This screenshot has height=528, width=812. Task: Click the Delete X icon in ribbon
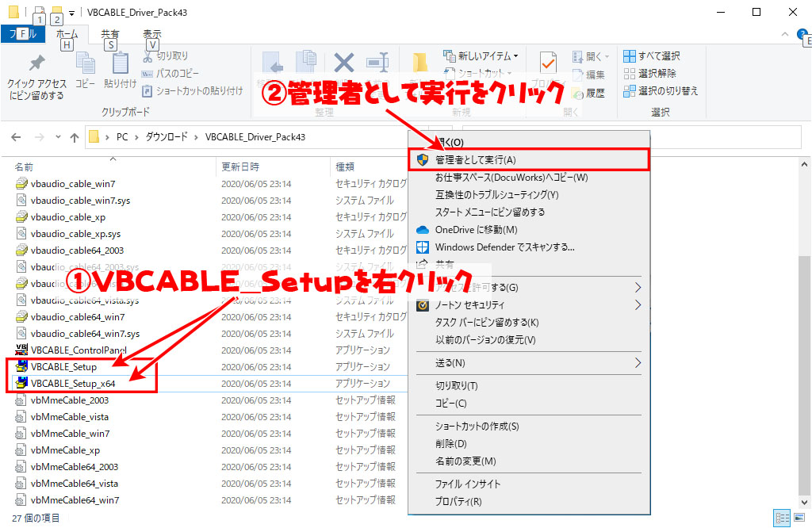344,63
